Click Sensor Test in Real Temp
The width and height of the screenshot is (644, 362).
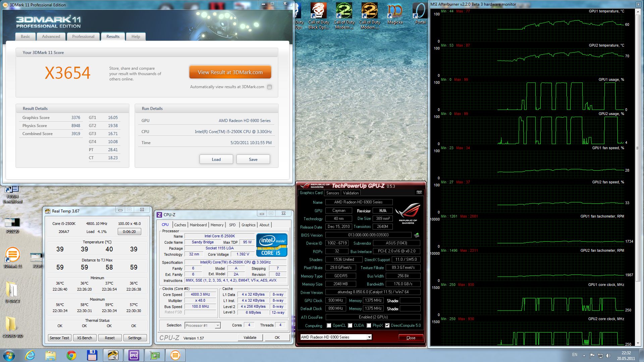59,338
